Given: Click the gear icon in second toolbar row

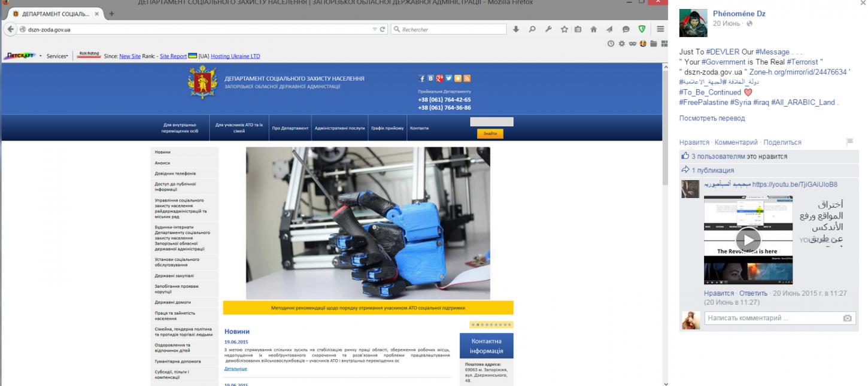Looking at the screenshot, I should coord(622,44).
